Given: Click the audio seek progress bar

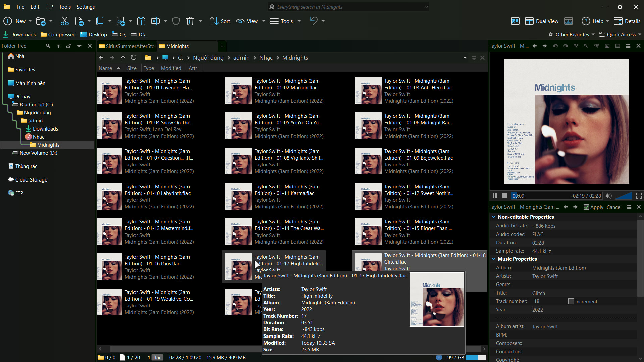Looking at the screenshot, I should (557, 196).
